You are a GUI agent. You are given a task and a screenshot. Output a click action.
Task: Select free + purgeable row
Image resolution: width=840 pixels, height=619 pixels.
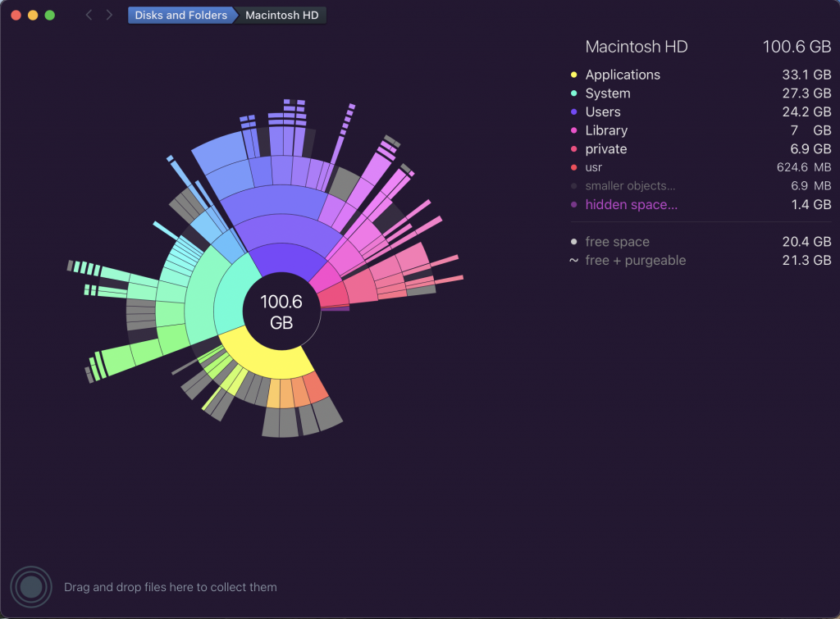701,260
